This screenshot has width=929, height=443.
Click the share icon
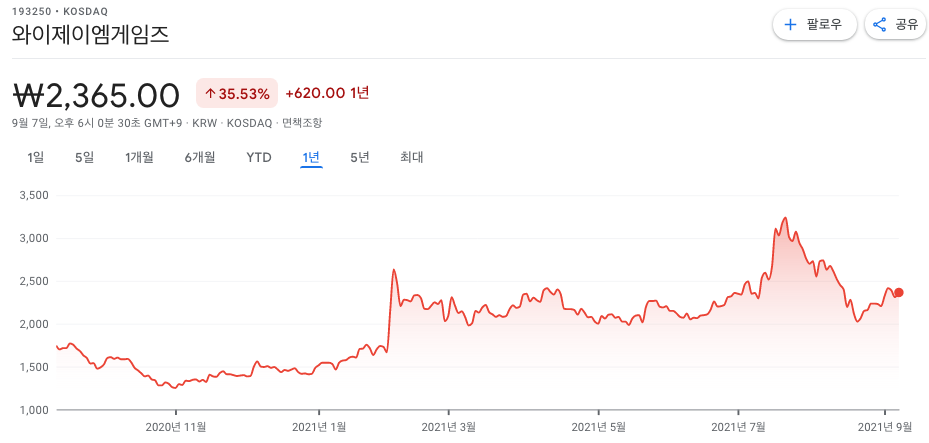coord(879,25)
